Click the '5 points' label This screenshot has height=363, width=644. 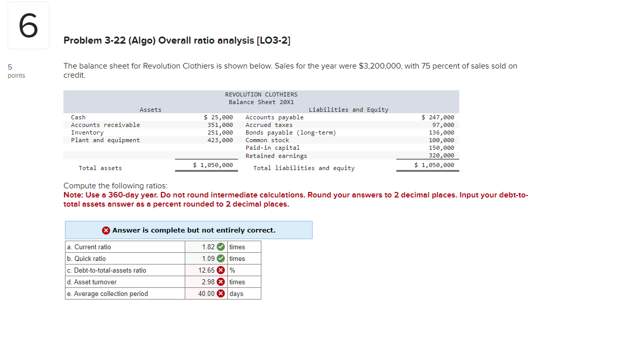16,71
